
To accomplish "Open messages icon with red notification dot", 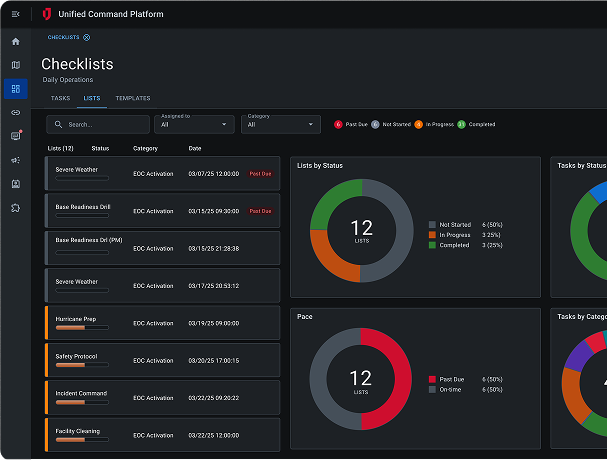I will pos(15,136).
